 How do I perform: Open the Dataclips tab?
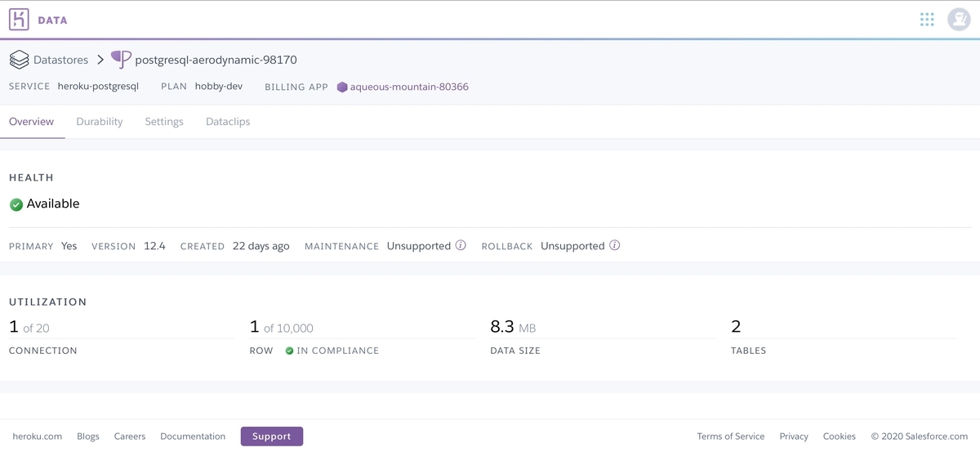228,122
